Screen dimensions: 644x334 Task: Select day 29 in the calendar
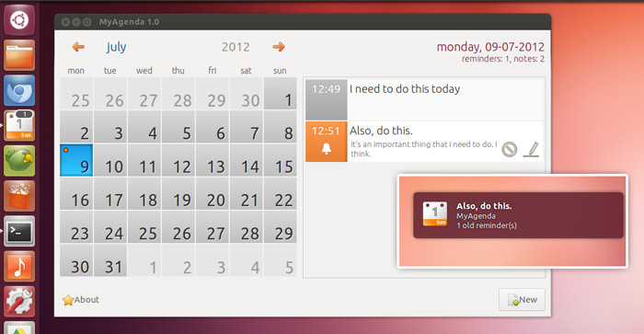click(x=280, y=227)
